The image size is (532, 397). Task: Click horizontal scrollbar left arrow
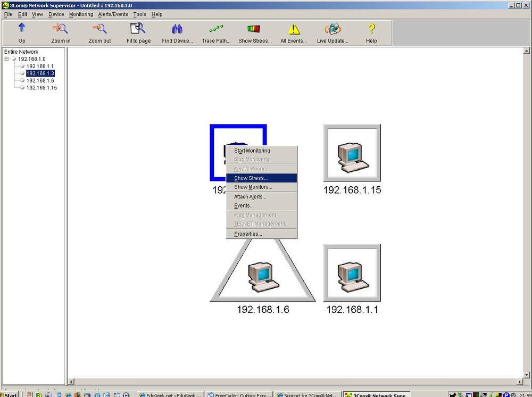71,382
